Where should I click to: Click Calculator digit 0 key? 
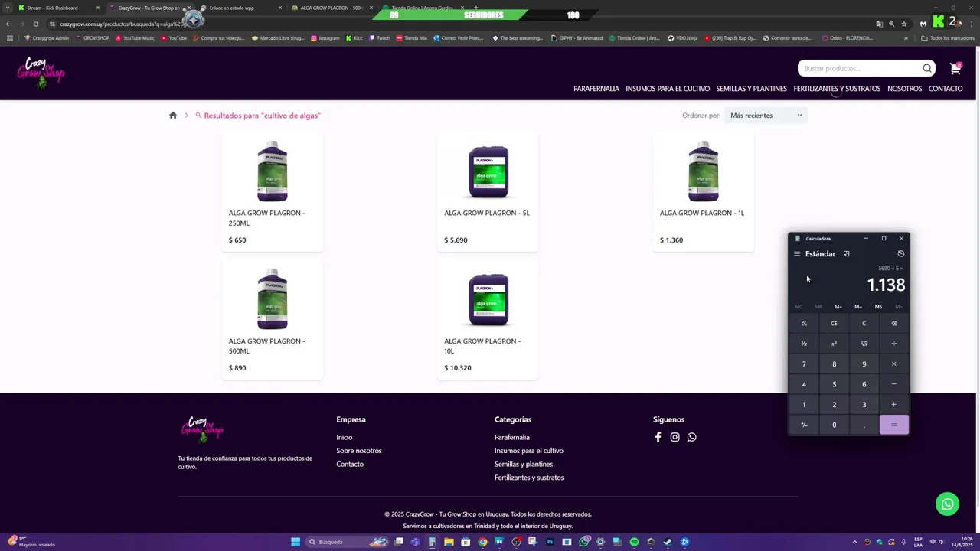point(834,425)
